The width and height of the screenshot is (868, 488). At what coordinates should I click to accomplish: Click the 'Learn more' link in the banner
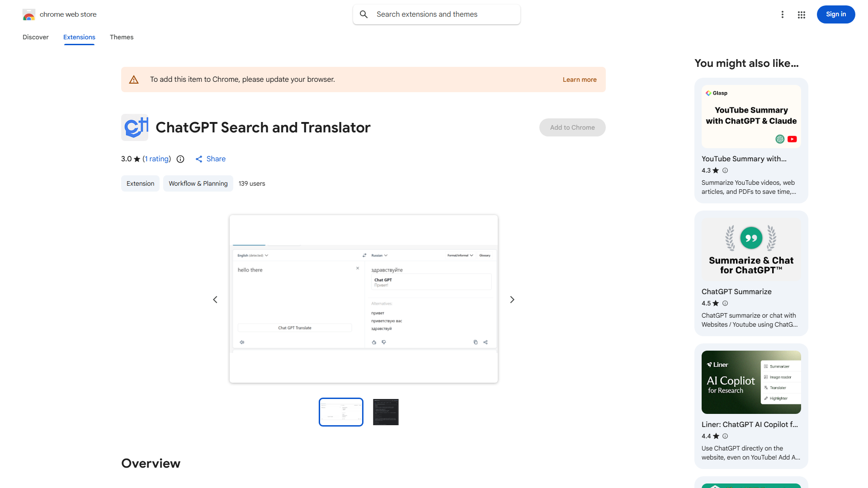579,79
